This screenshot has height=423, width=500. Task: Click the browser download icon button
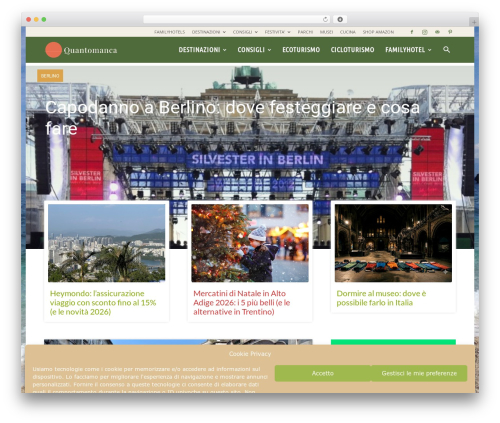point(340,19)
